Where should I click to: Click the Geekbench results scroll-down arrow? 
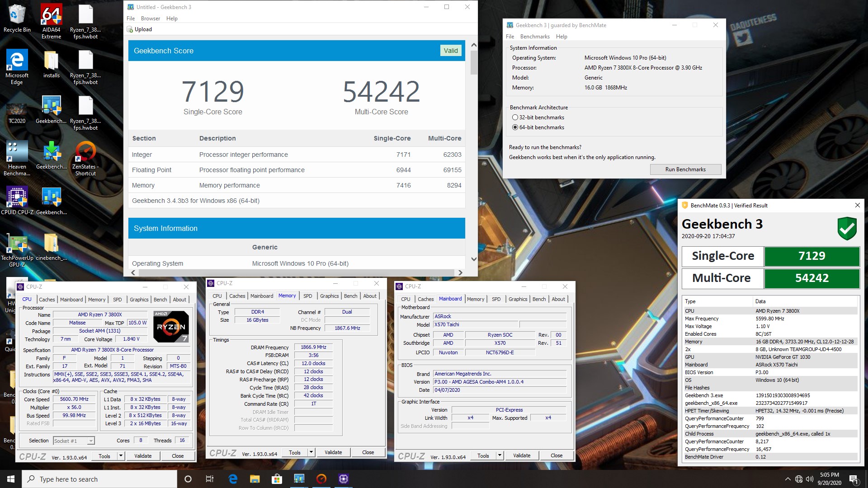pyautogui.click(x=474, y=259)
